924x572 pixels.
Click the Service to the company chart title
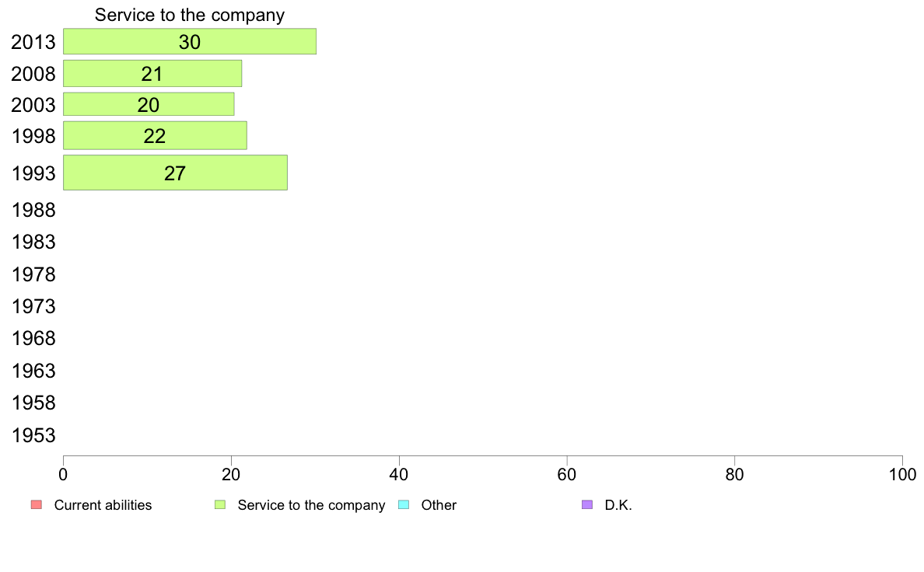coord(190,15)
